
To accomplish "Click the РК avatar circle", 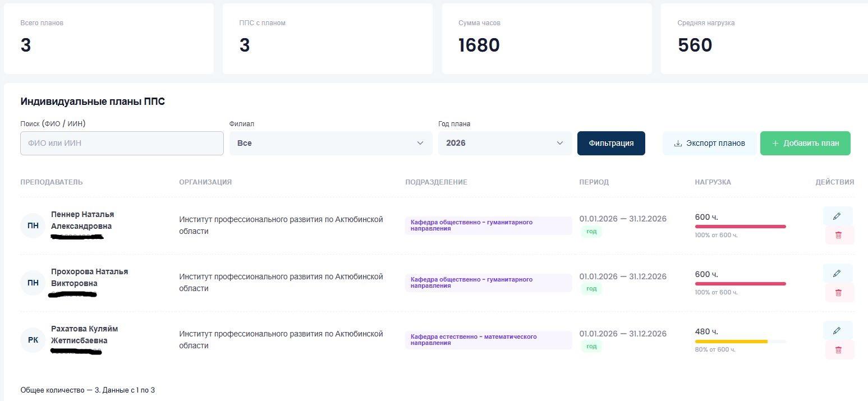I will tap(33, 340).
